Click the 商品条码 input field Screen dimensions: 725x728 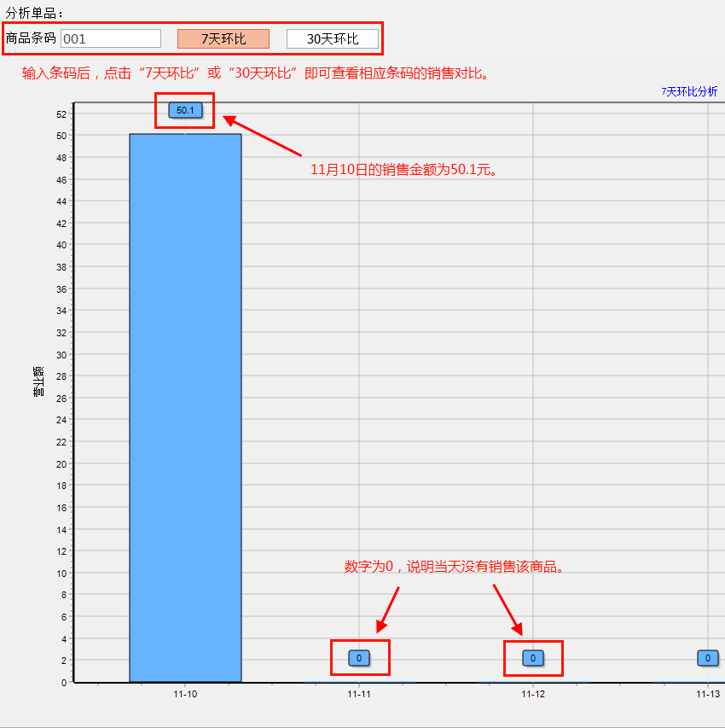point(111,38)
